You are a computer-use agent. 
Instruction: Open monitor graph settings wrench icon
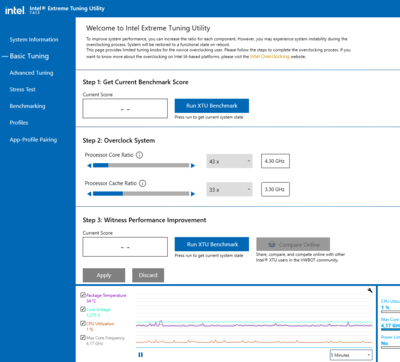click(x=370, y=290)
